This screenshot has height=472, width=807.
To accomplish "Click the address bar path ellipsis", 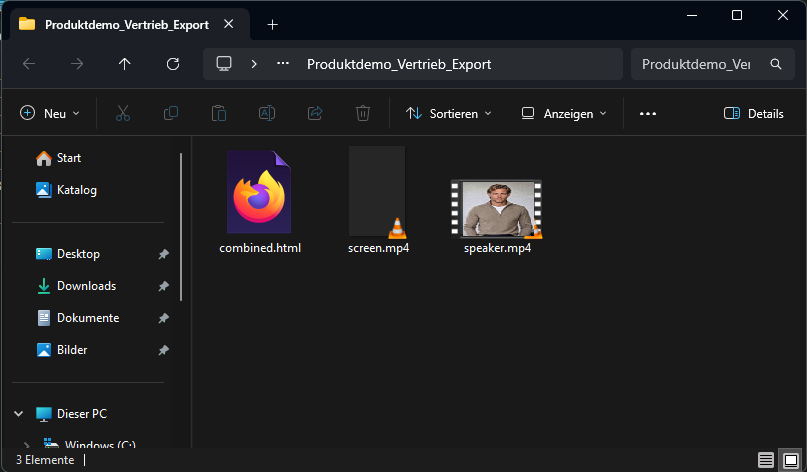I will pos(283,64).
